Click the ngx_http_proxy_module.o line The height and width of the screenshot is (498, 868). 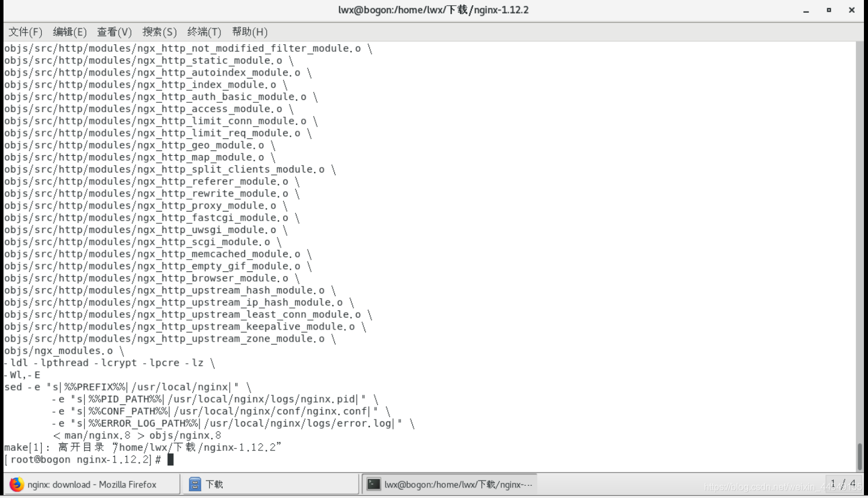click(x=146, y=206)
